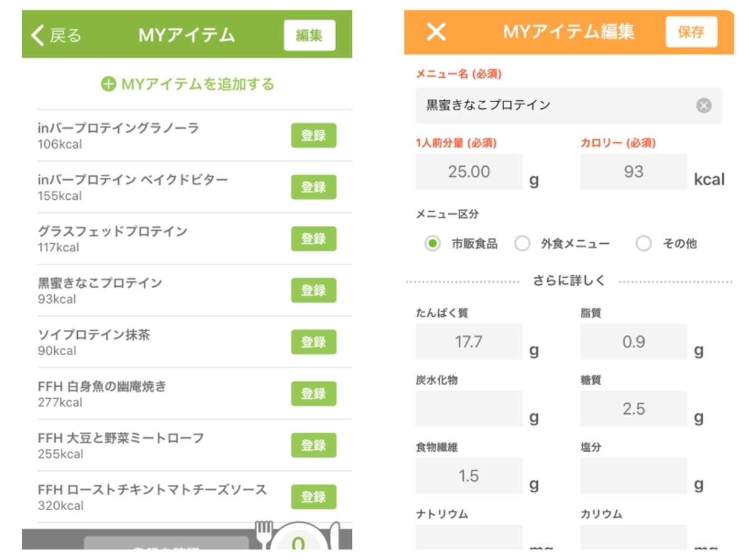Register 黒蜜きなこプロテイン from the list
Image resolution: width=747 pixels, height=560 pixels.
[314, 290]
